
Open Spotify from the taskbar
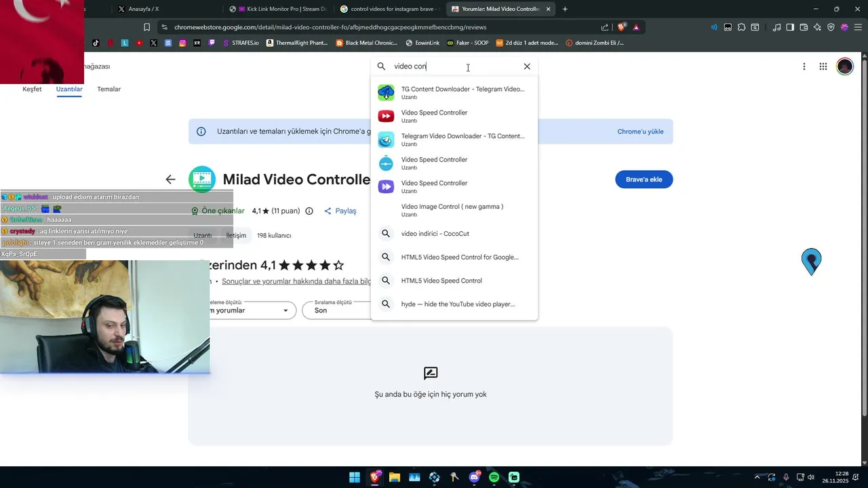[x=494, y=477]
